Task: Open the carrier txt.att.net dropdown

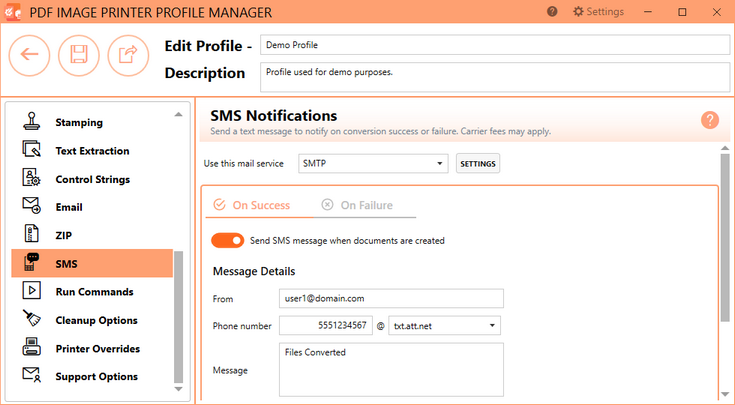Action: coord(444,326)
